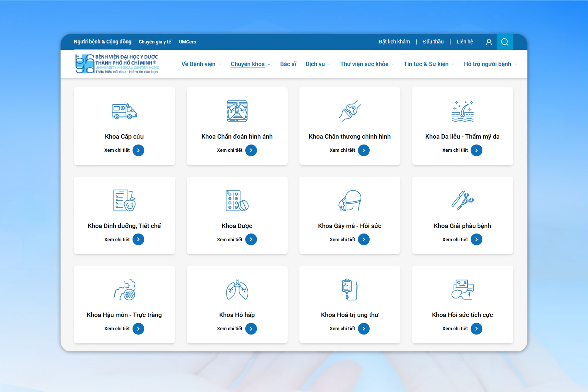This screenshot has width=588, height=392.
Task: Click the ICU patient monitor icon
Action: point(462,289)
